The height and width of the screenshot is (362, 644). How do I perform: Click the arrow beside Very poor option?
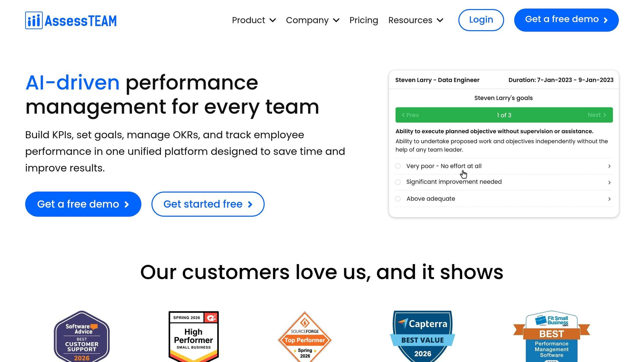coord(609,166)
